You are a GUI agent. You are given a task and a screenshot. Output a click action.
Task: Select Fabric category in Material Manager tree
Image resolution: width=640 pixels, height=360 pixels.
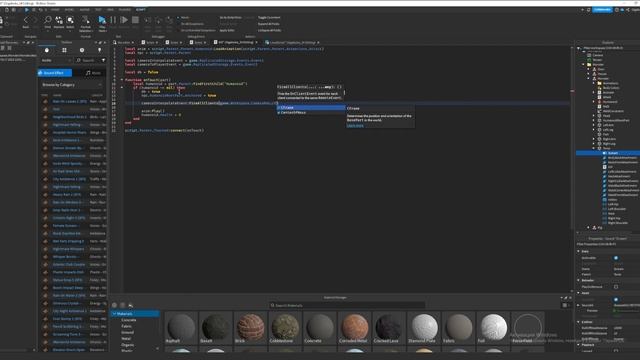coord(127,326)
